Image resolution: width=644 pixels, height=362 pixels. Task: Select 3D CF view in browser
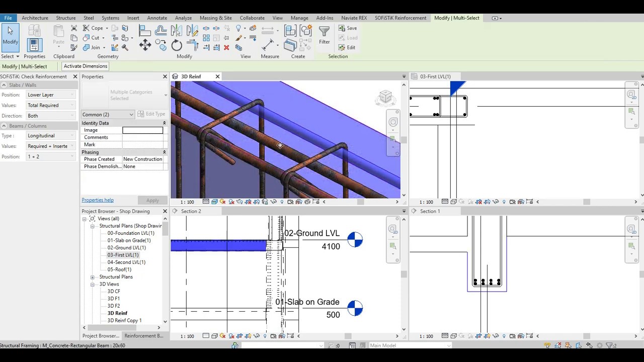point(114,292)
